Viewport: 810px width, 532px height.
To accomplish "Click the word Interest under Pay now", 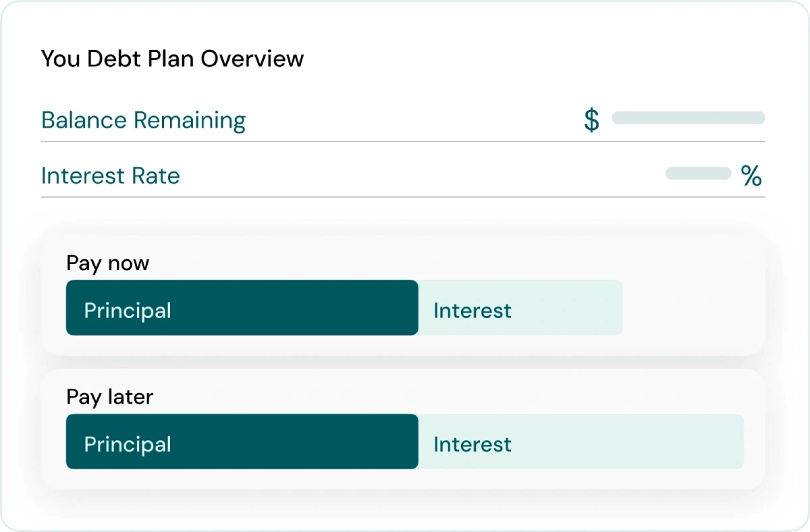I will tap(473, 311).
